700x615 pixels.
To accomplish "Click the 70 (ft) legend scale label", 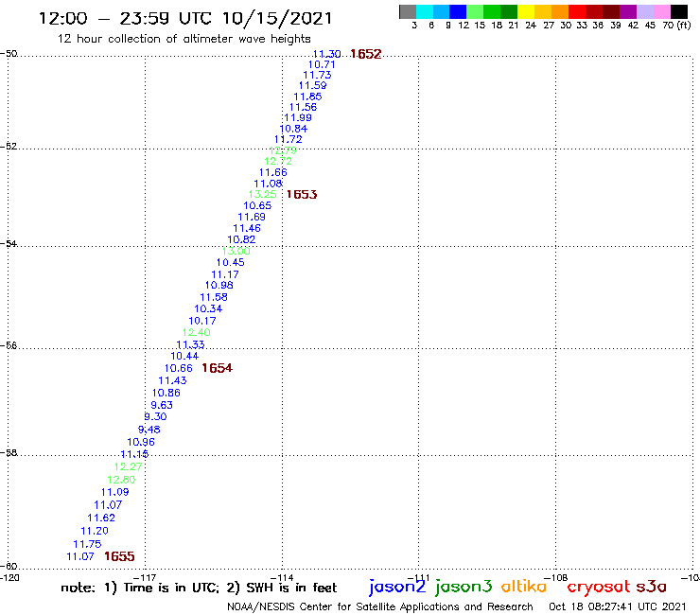I will (676, 25).
